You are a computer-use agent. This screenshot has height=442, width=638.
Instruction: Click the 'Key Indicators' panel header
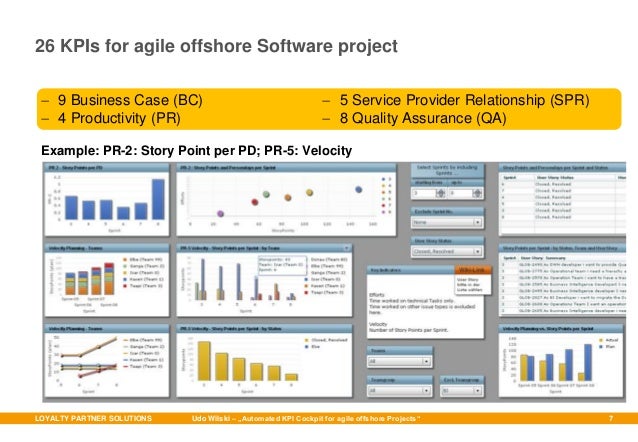click(x=411, y=270)
